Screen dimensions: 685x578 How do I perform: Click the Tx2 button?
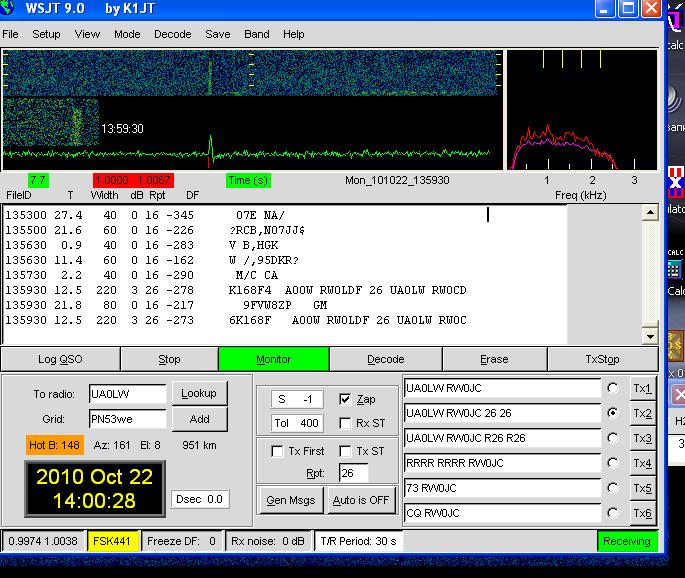point(642,413)
